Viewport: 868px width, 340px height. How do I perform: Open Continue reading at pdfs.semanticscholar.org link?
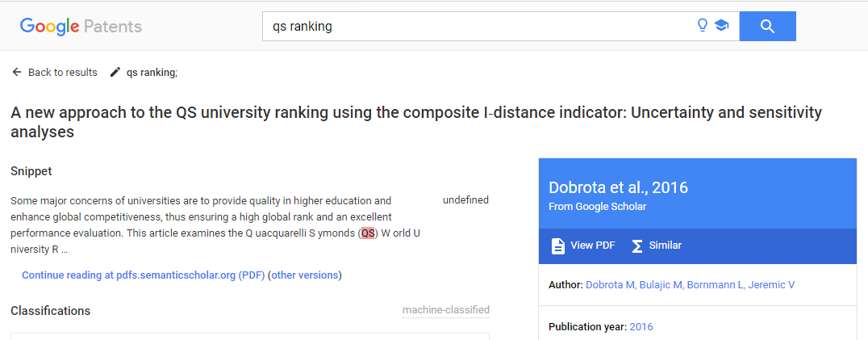(144, 275)
